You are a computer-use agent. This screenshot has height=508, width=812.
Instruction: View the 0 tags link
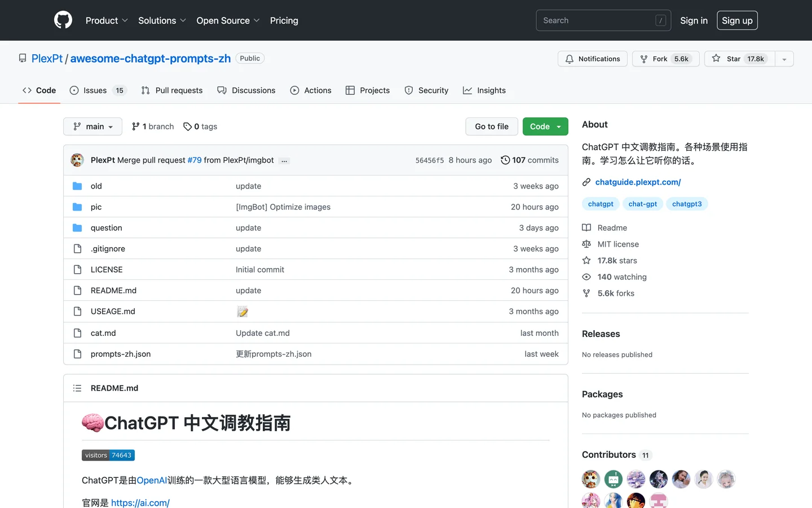pyautogui.click(x=200, y=126)
